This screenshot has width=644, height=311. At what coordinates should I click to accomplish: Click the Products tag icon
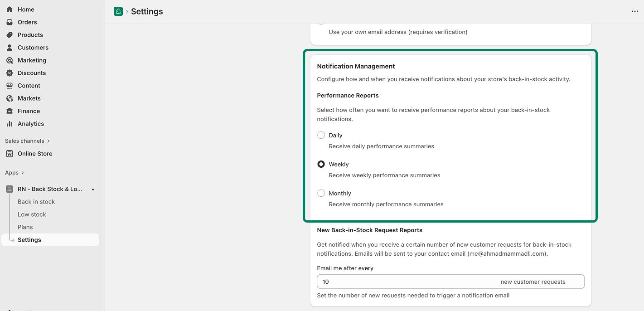10,35
